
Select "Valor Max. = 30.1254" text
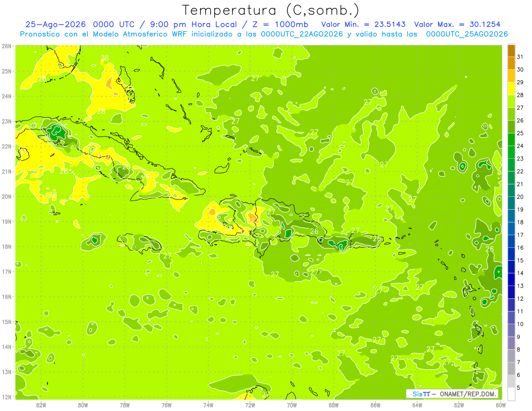[x=457, y=24]
